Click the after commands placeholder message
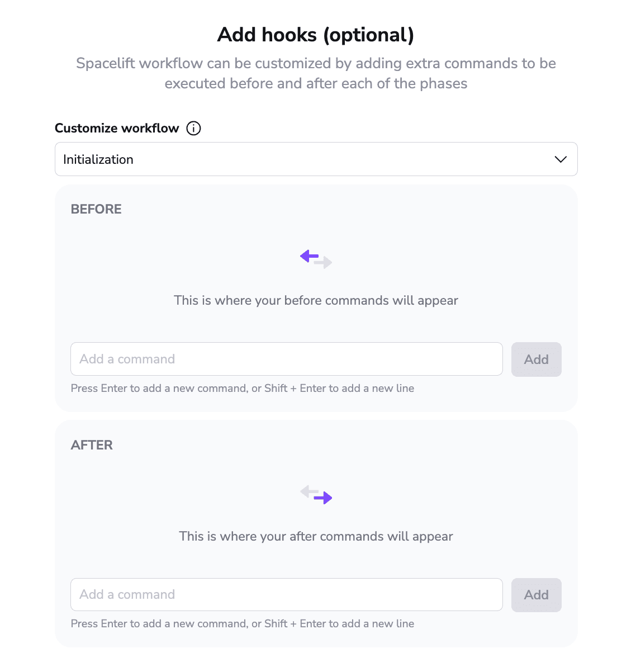 tap(316, 536)
